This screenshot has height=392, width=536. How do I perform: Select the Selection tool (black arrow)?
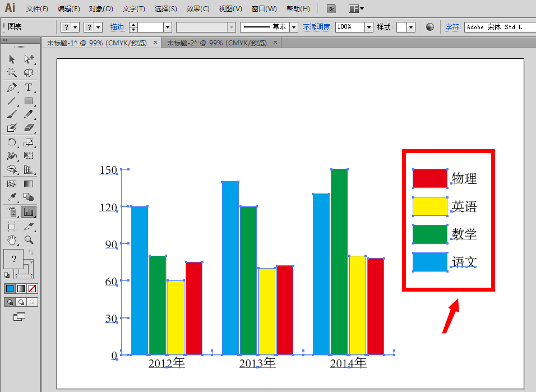point(12,59)
